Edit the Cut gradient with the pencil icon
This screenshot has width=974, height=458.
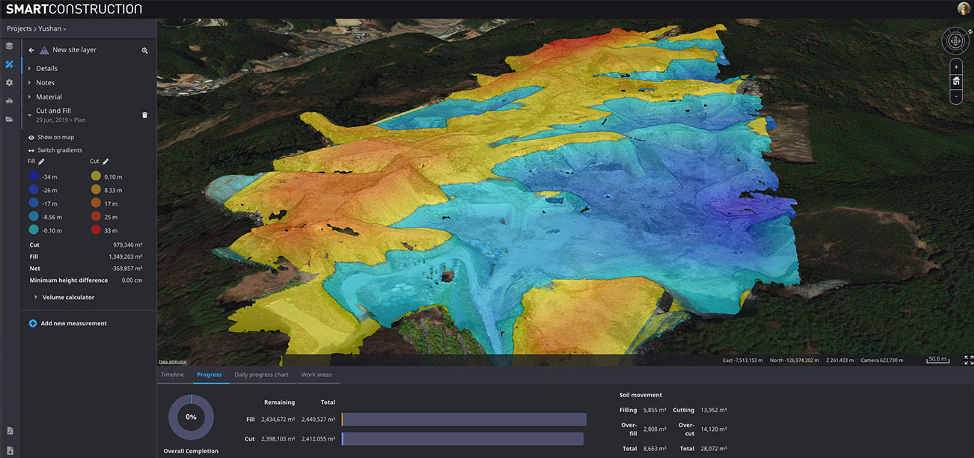tap(105, 161)
